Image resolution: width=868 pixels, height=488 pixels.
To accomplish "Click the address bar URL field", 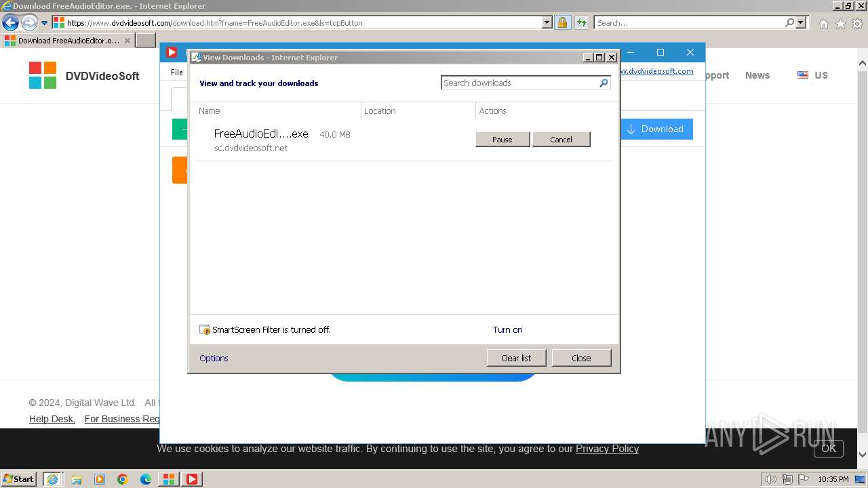I will 297,22.
